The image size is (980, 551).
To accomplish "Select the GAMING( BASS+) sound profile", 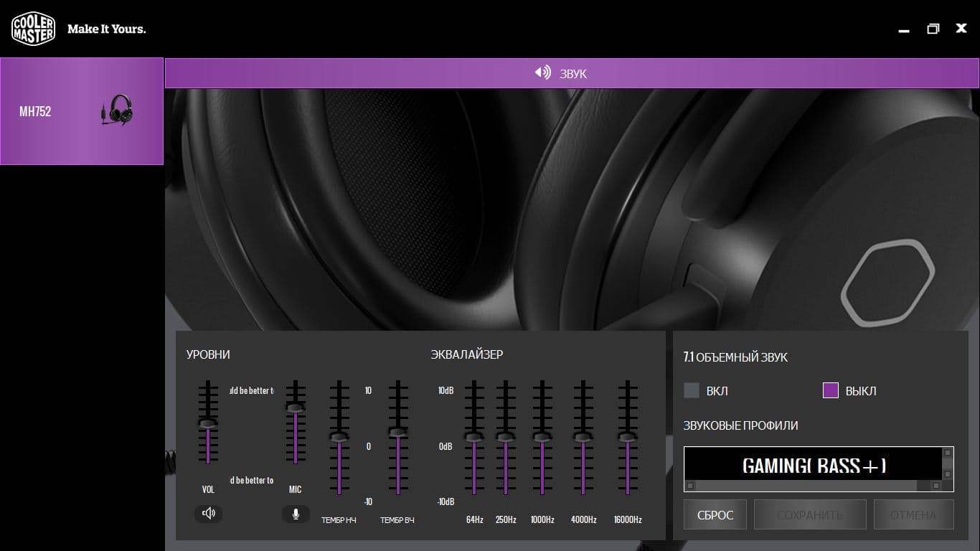I will [x=814, y=464].
